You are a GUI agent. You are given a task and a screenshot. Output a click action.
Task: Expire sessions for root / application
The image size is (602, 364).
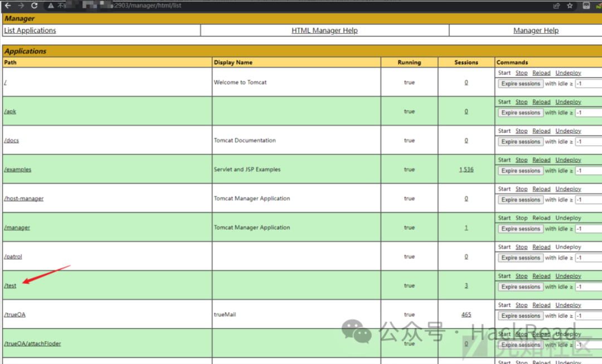(521, 84)
